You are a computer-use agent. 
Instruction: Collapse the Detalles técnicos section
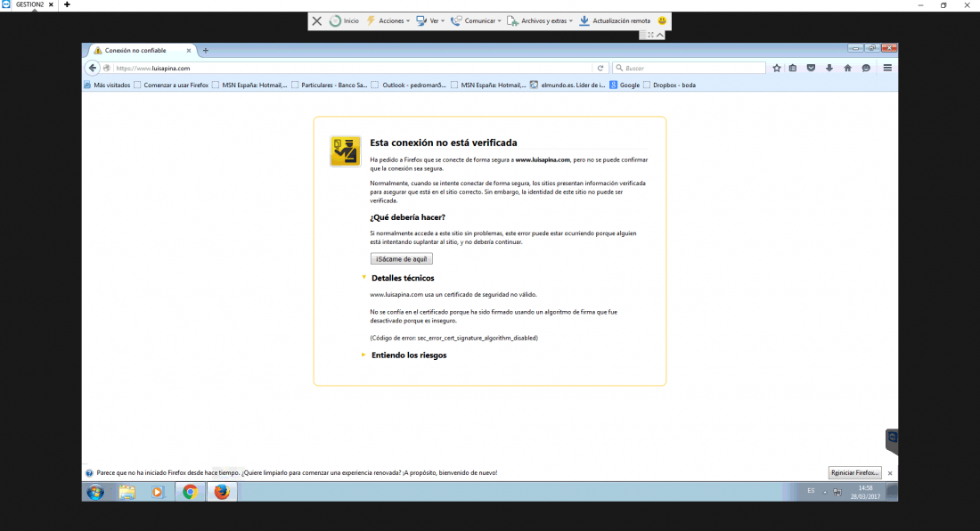pos(398,278)
